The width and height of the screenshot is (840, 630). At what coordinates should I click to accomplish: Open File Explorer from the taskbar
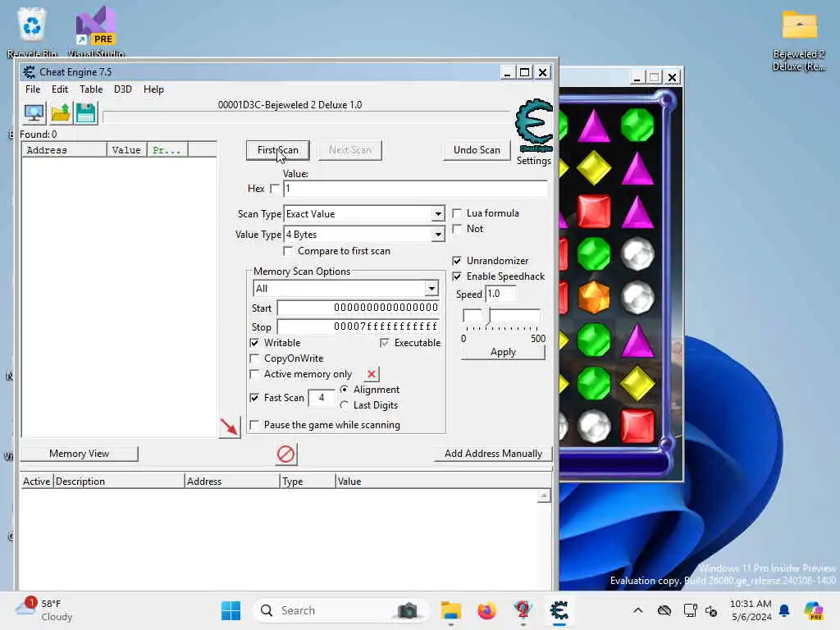[x=450, y=610]
